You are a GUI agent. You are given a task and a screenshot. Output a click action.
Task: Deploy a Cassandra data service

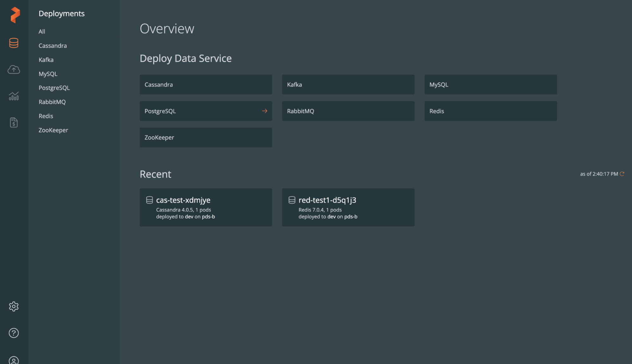pos(206,84)
